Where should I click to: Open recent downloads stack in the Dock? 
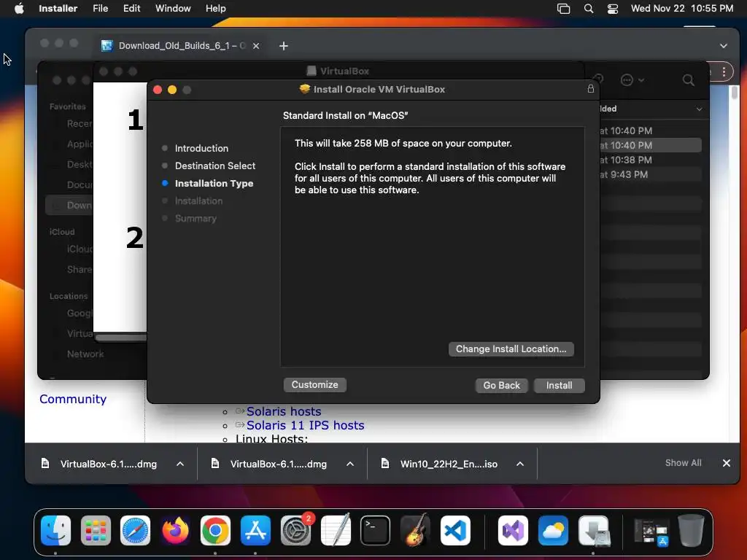(x=651, y=531)
